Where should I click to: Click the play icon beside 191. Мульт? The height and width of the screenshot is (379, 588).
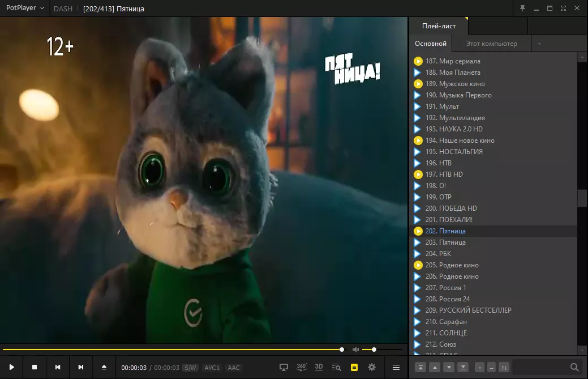pyautogui.click(x=417, y=106)
